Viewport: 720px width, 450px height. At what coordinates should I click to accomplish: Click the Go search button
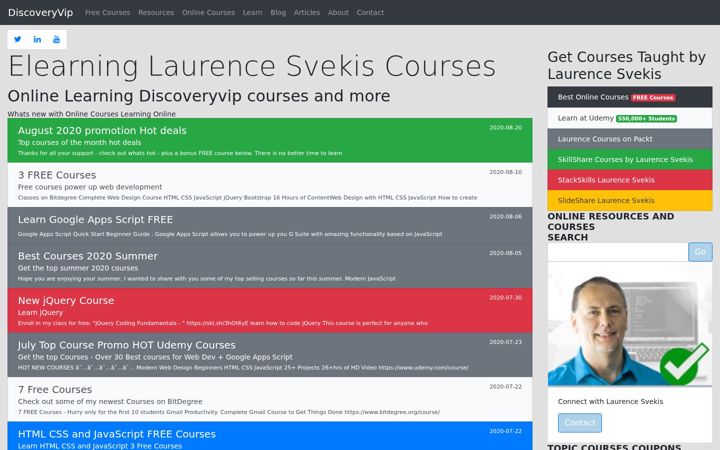coord(700,252)
